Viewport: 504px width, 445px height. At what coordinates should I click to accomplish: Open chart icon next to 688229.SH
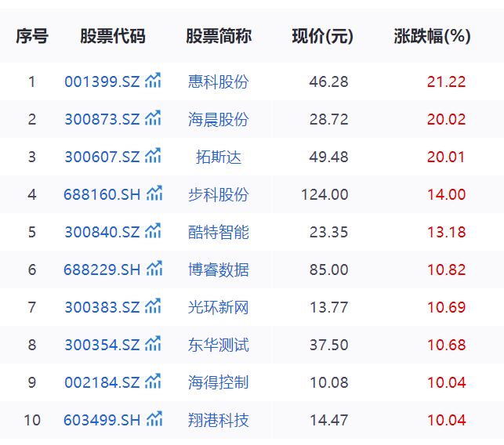coord(154,268)
